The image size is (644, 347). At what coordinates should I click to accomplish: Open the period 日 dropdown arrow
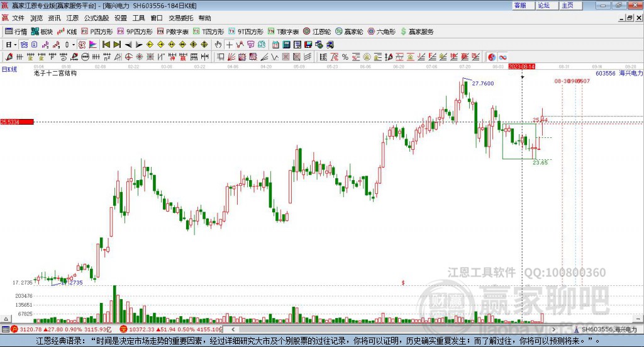tap(15, 45)
